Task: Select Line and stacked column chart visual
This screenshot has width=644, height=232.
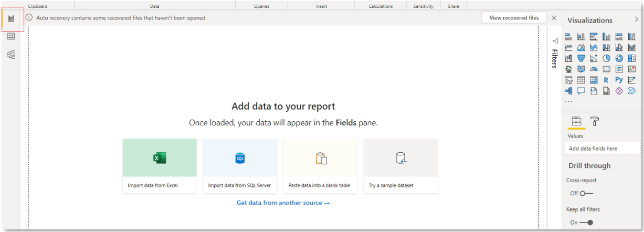Action: (x=606, y=47)
